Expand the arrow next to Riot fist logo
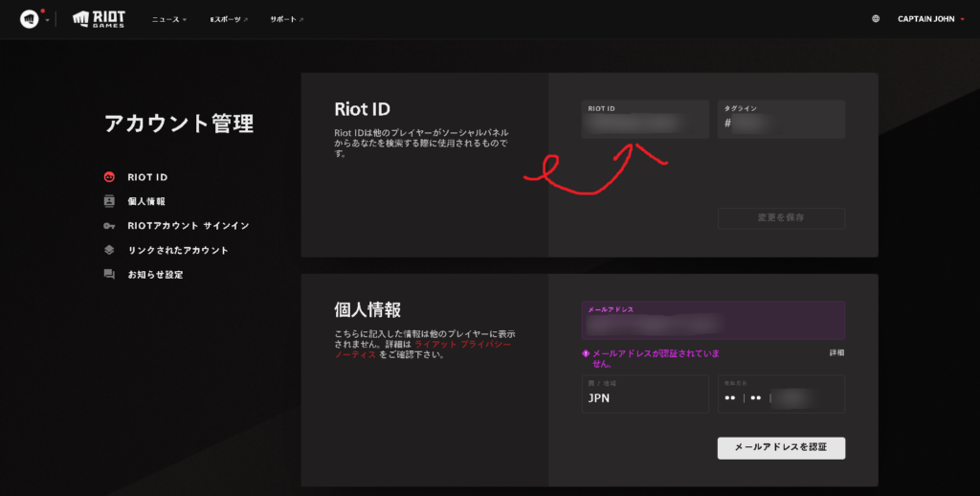980x496 pixels. click(46, 20)
